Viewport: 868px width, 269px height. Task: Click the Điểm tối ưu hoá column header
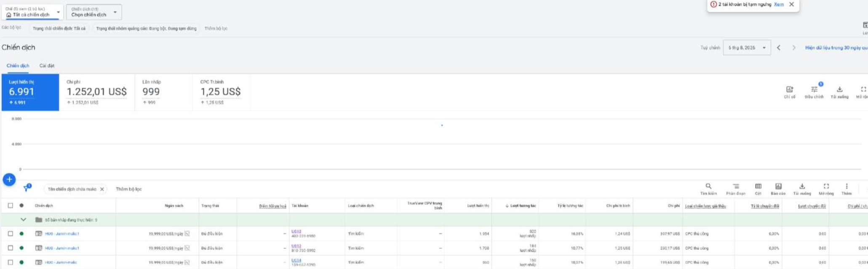coord(272,206)
